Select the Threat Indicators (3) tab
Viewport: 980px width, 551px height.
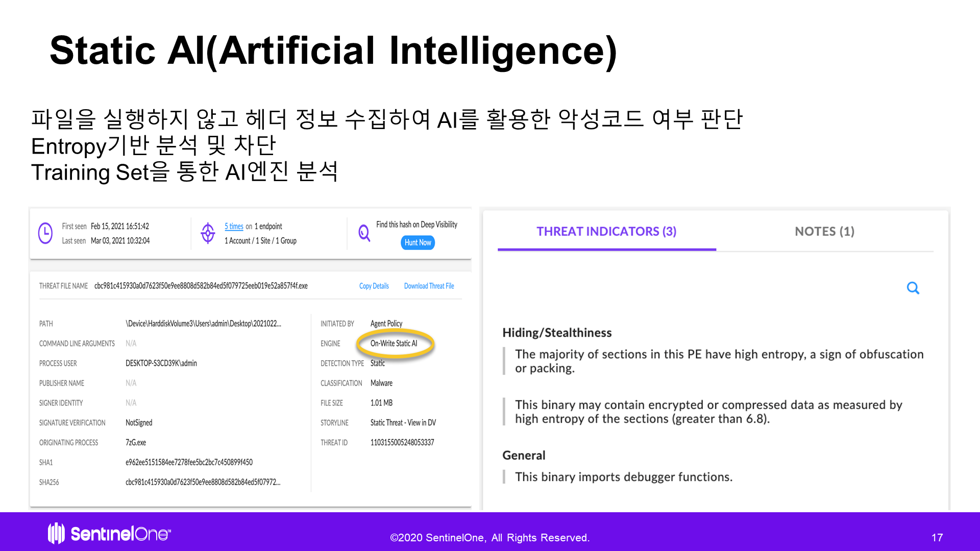(606, 232)
